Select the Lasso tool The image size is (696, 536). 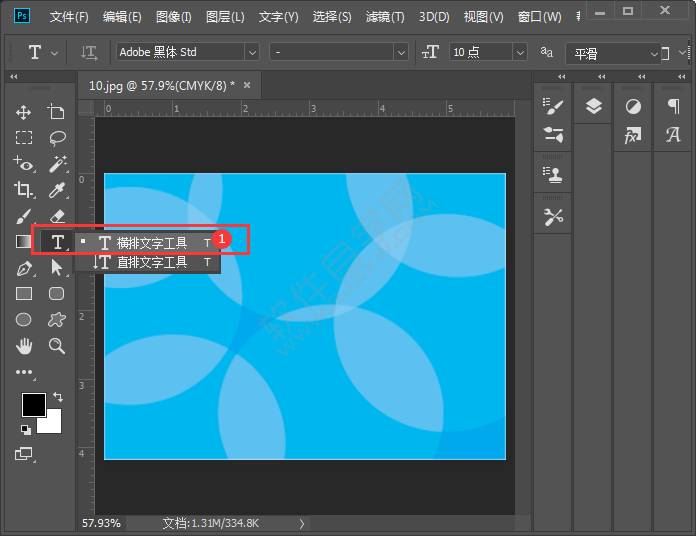[x=57, y=138]
